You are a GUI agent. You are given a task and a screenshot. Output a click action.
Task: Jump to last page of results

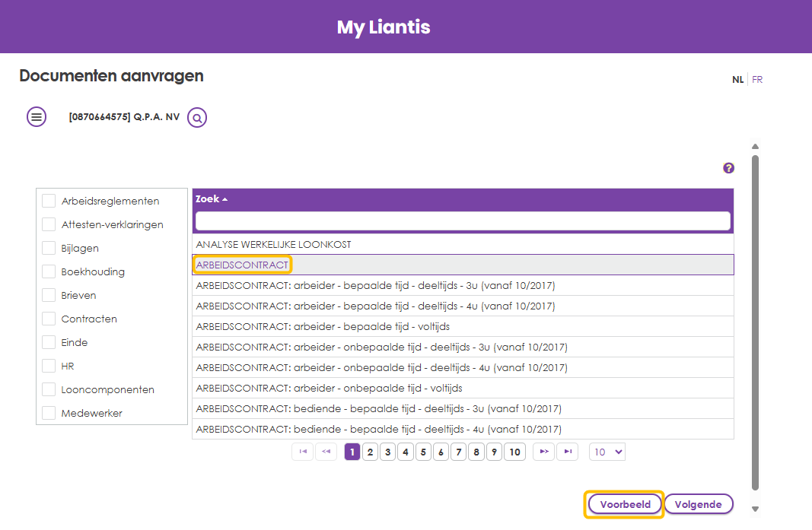568,452
